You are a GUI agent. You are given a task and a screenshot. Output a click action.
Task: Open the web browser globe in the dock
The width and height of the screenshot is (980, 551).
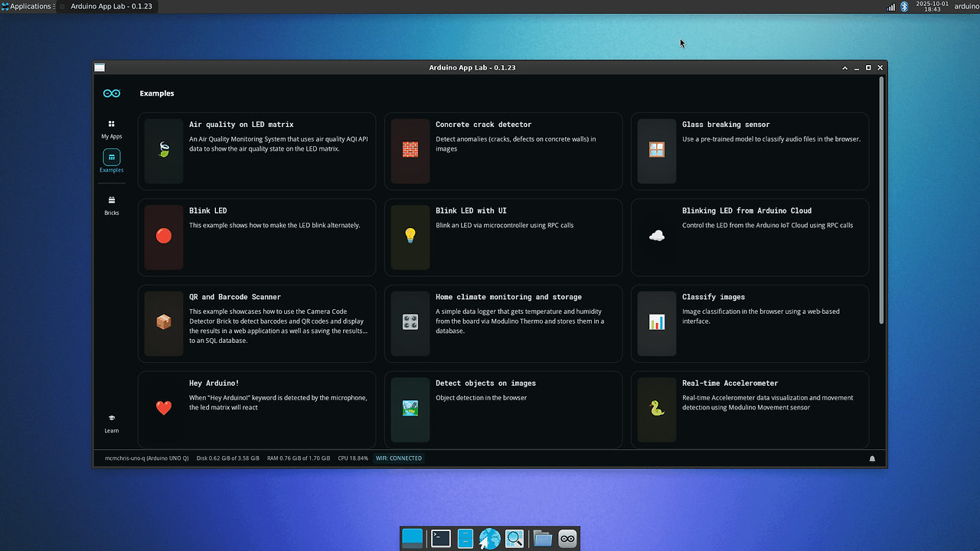point(490,539)
